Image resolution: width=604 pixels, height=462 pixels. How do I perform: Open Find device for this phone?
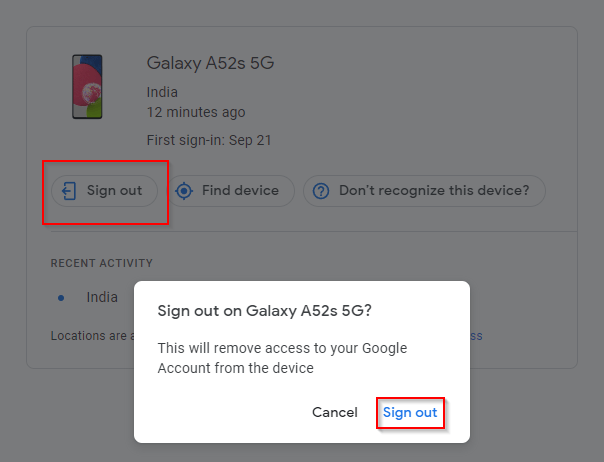click(231, 190)
